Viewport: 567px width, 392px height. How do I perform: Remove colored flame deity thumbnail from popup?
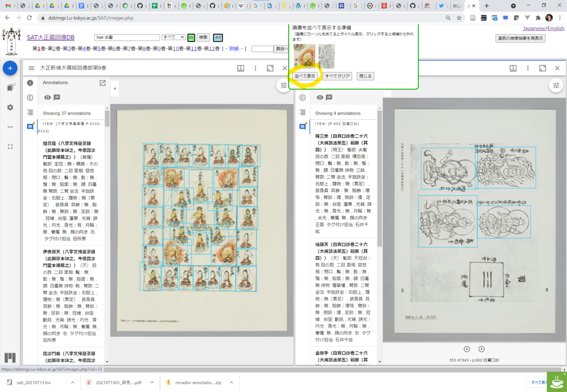(304, 56)
